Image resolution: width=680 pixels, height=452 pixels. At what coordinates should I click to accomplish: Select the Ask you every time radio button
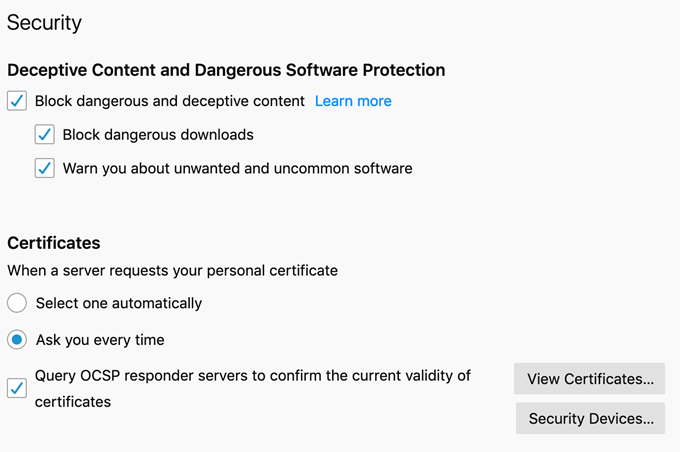[x=17, y=340]
